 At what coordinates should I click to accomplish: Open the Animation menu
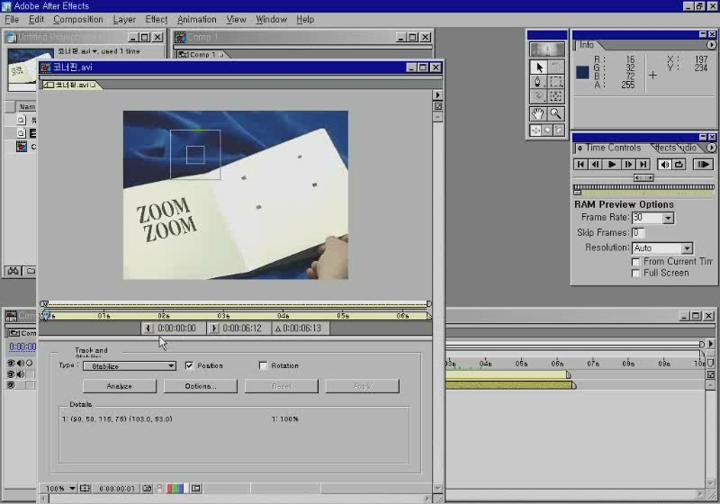(197, 20)
